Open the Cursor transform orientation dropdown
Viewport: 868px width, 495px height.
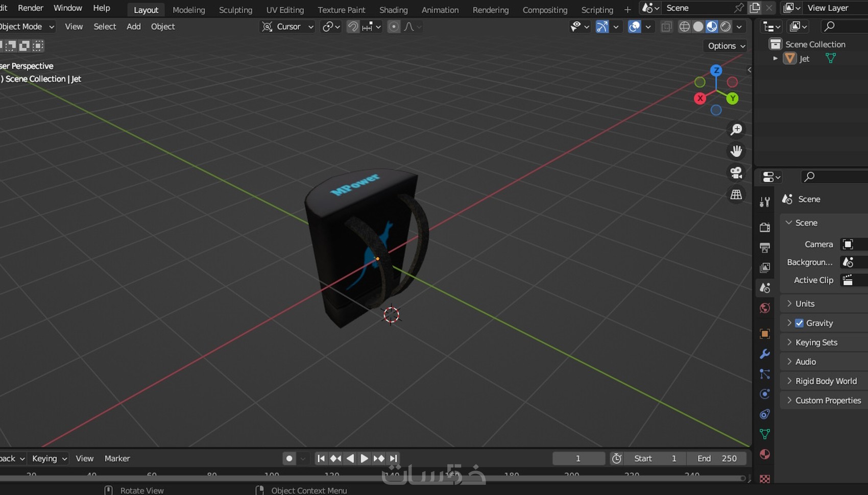pos(288,27)
